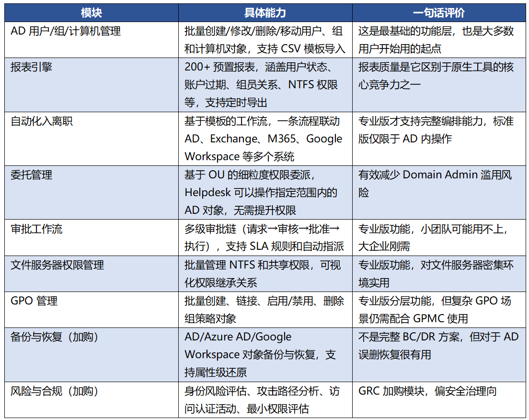Viewport: 529px width, 420px height.
Task: Select the 自动化入离职 module cell
Action: [x=92, y=139]
